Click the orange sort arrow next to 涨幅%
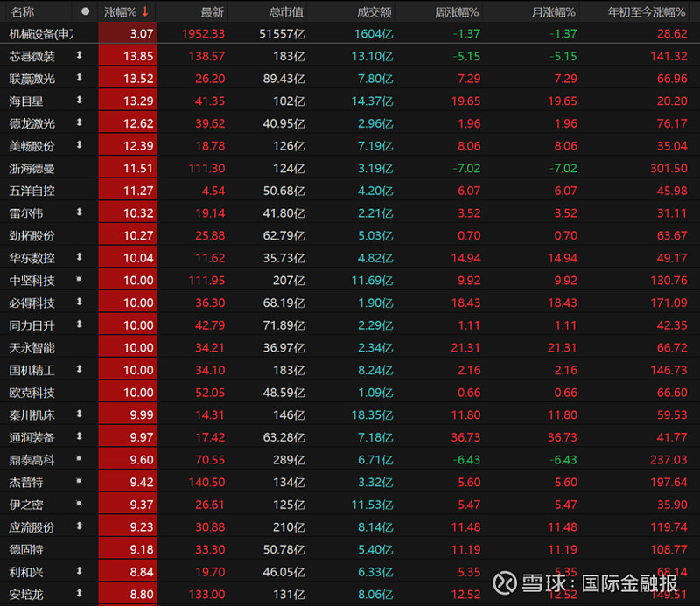Screen dimensions: 700x606 click(145, 12)
